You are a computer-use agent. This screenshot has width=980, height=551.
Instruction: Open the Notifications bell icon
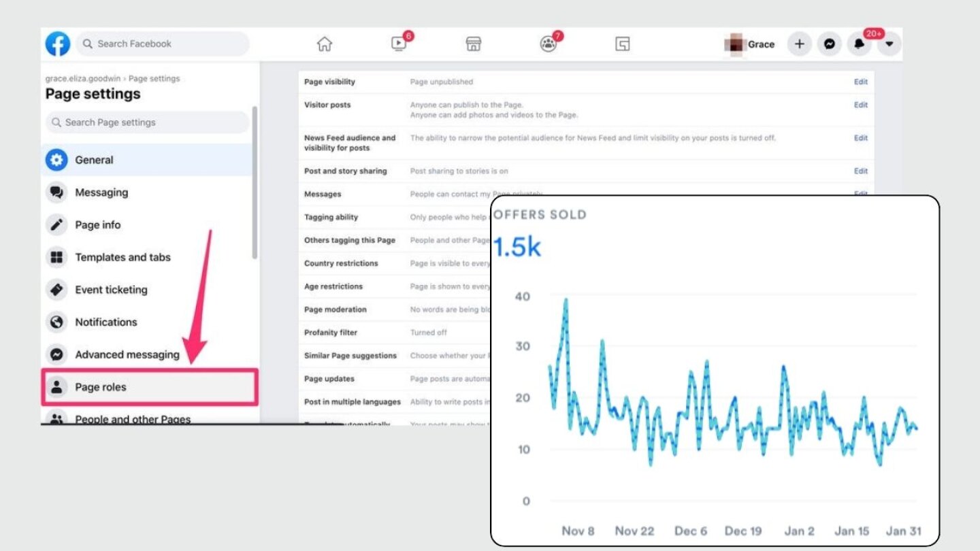tap(860, 44)
